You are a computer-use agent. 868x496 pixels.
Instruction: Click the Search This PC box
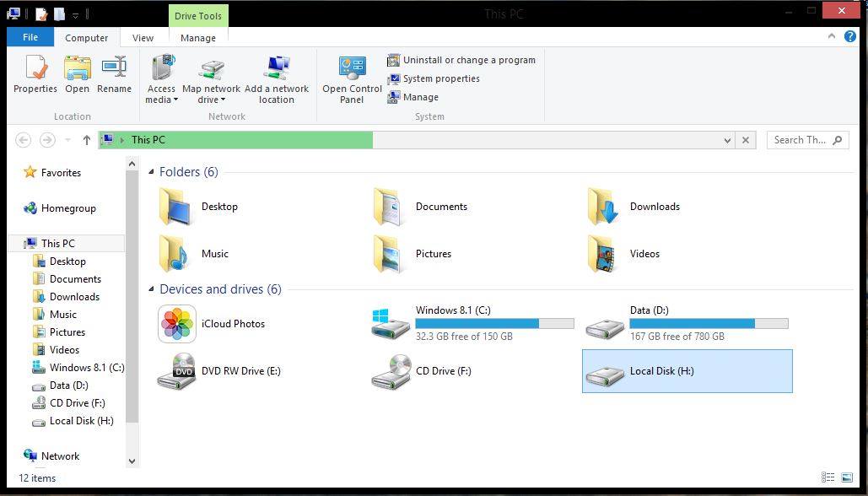point(807,140)
